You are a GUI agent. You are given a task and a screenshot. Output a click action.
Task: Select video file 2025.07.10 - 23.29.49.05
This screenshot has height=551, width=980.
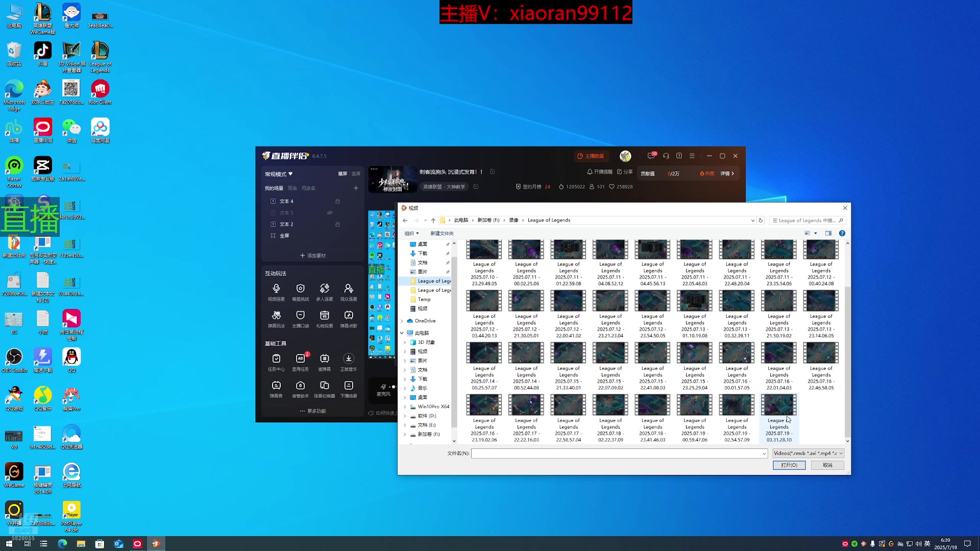[484, 263]
